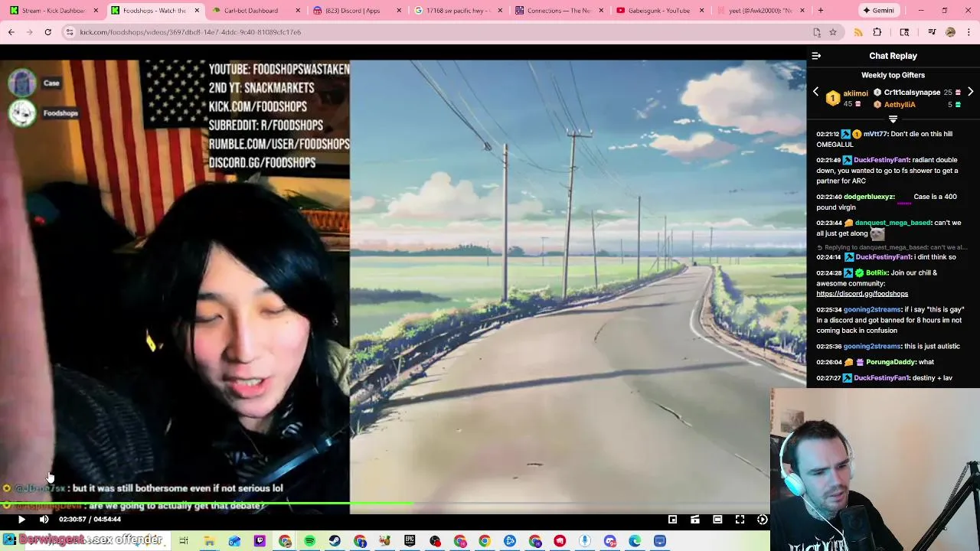The width and height of the screenshot is (980, 551).
Task: Open top gifter akiimoi's profile
Action: [x=855, y=93]
